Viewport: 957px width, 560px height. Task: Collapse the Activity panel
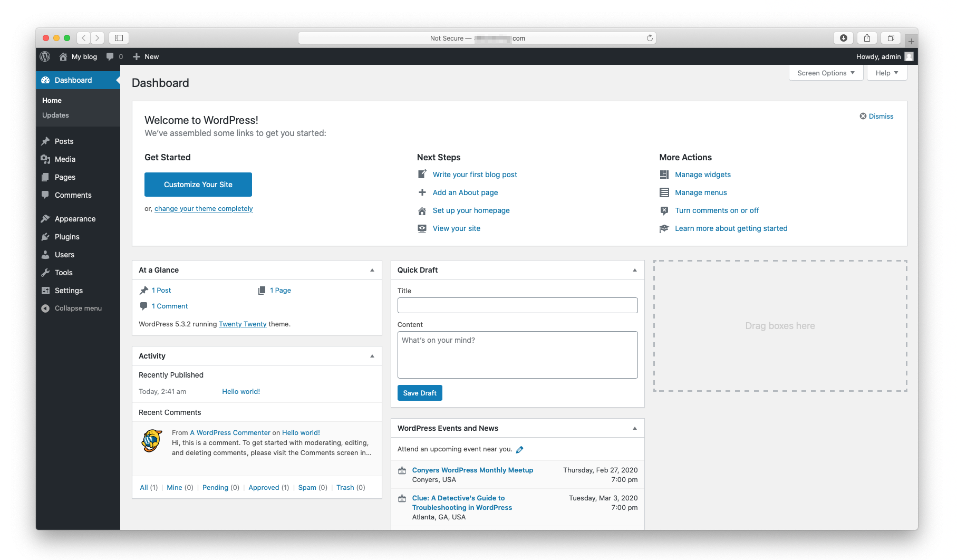point(372,356)
